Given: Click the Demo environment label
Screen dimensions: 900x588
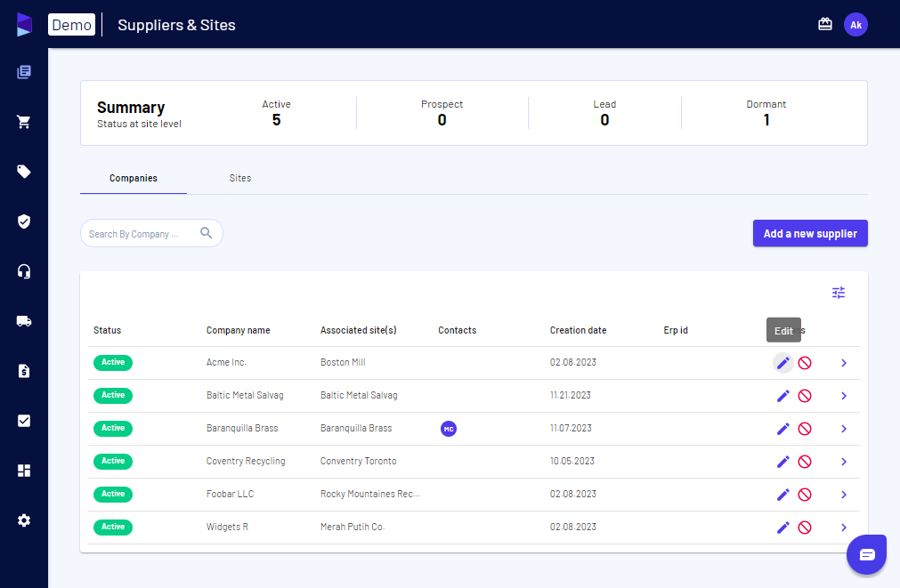Looking at the screenshot, I should click(x=72, y=25).
